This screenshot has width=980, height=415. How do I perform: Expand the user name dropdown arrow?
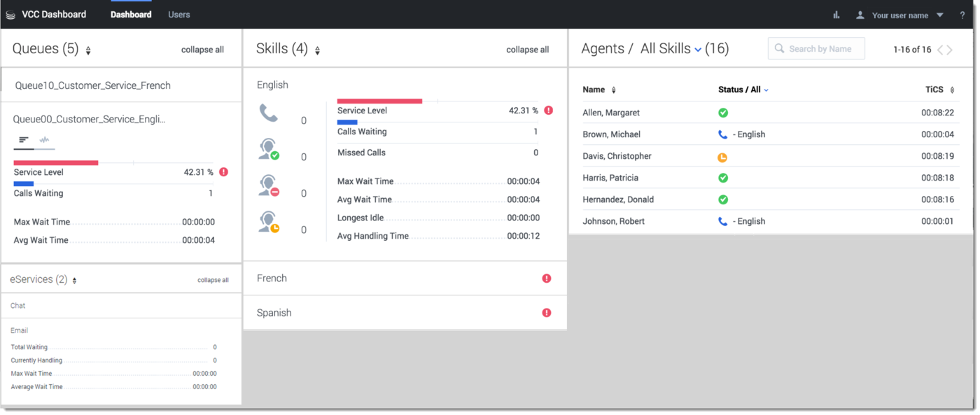point(940,15)
